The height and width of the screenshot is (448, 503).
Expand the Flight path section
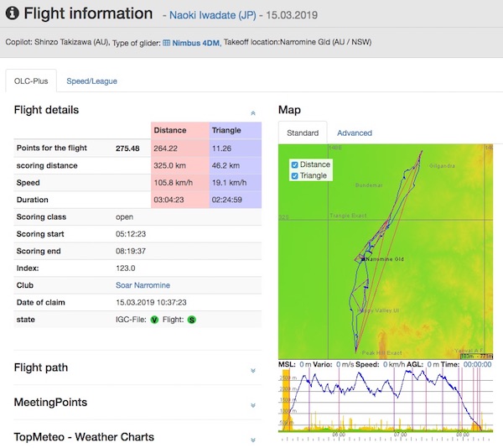point(253,369)
